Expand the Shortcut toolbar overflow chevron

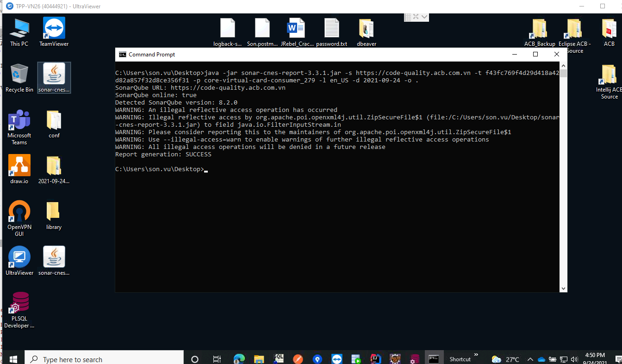tap(475, 355)
